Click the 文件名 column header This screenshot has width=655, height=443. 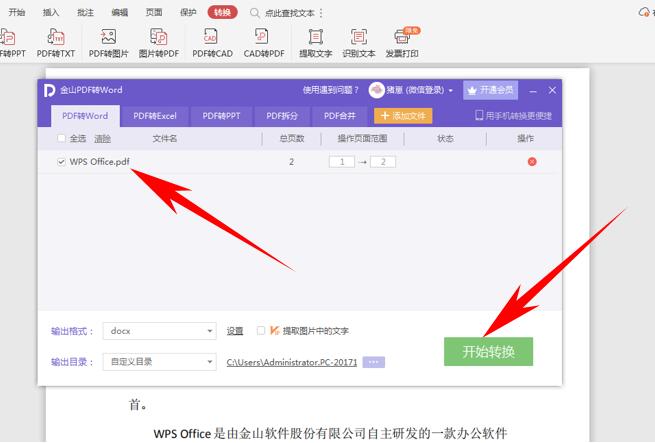[x=165, y=138]
